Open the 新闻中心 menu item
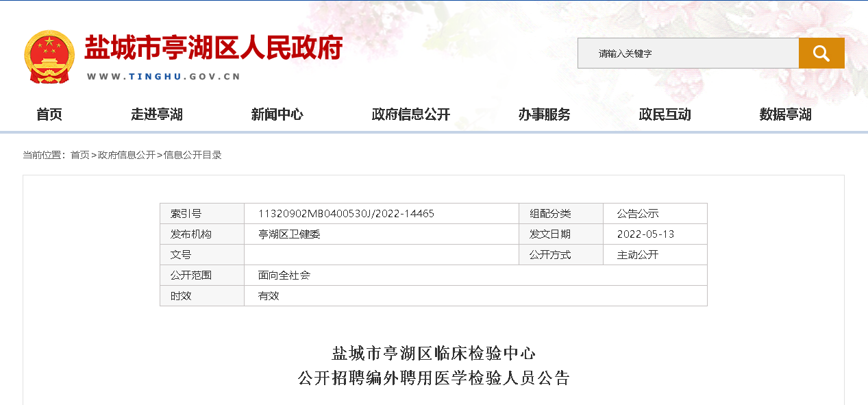868x405 pixels. coord(277,114)
